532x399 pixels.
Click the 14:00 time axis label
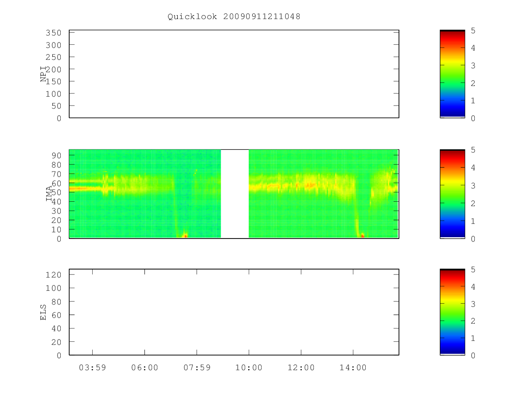tap(353, 368)
